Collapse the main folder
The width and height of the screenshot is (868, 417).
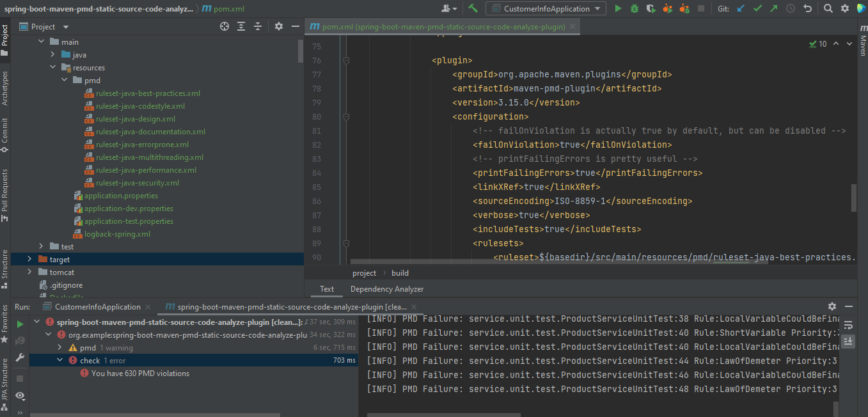pos(42,42)
